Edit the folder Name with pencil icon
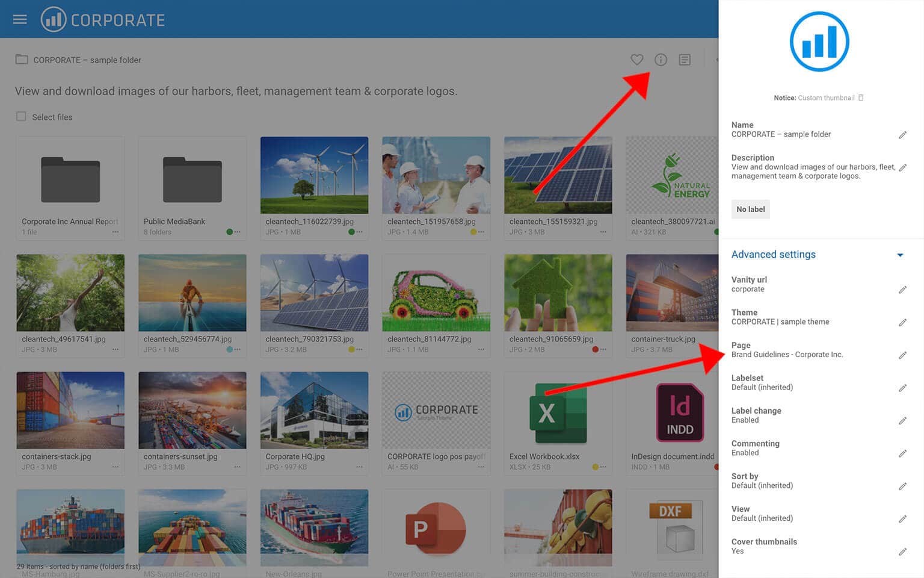This screenshot has width=924, height=578. [902, 135]
